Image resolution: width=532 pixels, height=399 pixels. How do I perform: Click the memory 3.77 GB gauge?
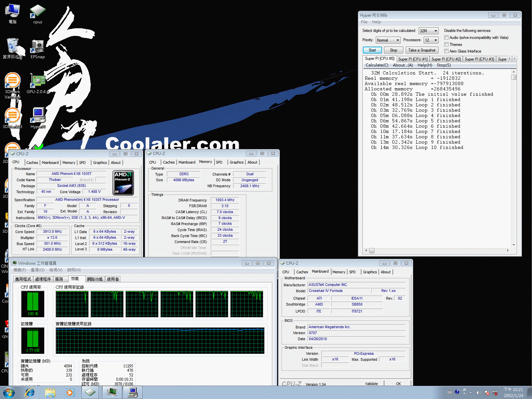pyautogui.click(x=33, y=340)
